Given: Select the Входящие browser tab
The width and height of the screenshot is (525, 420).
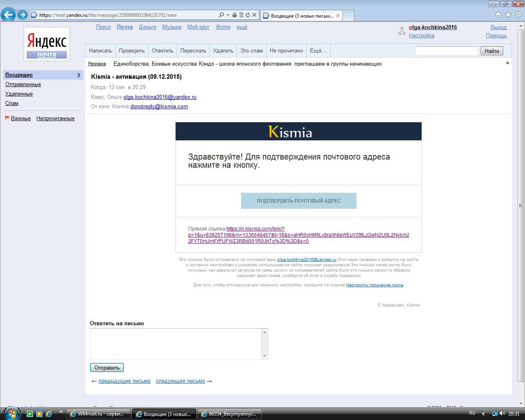Looking at the screenshot, I should (301, 16).
